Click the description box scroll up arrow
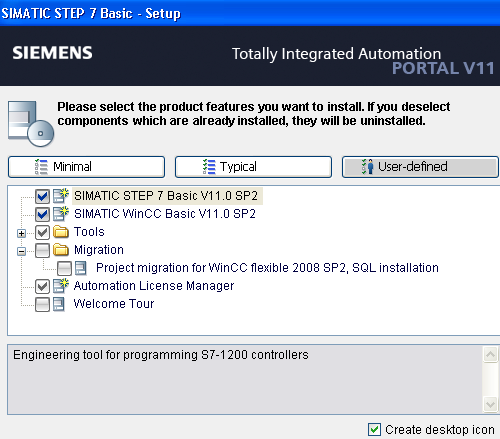The height and width of the screenshot is (439, 500). 490,354
